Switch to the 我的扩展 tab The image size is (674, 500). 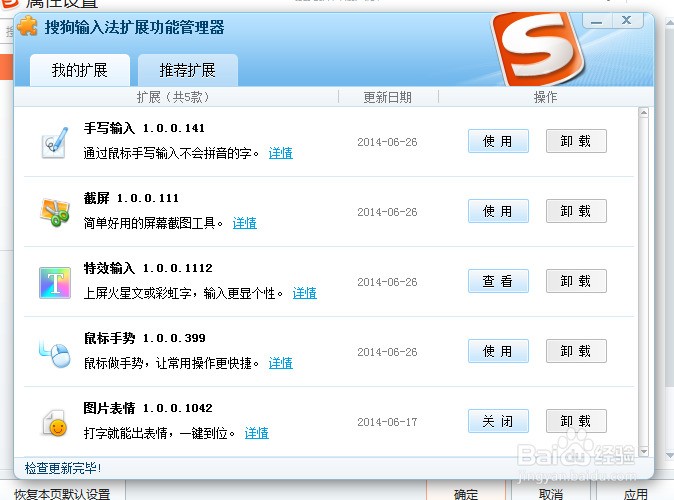(x=80, y=70)
